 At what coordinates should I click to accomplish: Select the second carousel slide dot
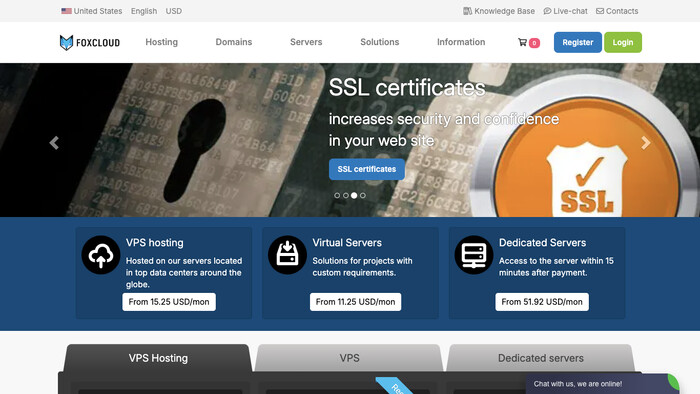346,195
